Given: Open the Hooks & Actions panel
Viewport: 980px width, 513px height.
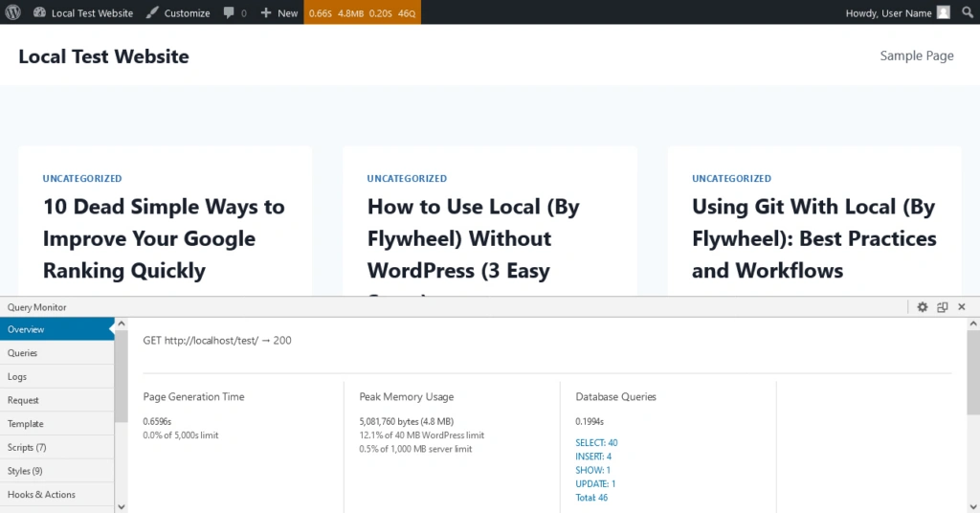Looking at the screenshot, I should (41, 494).
